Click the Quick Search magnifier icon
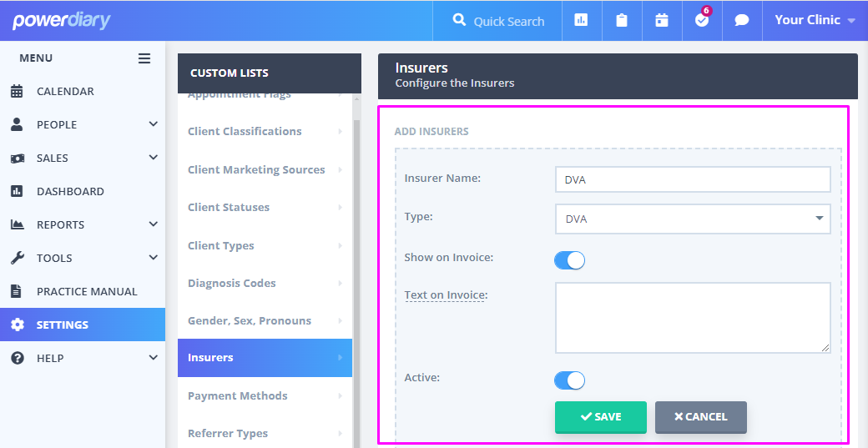The image size is (868, 448). tap(459, 21)
